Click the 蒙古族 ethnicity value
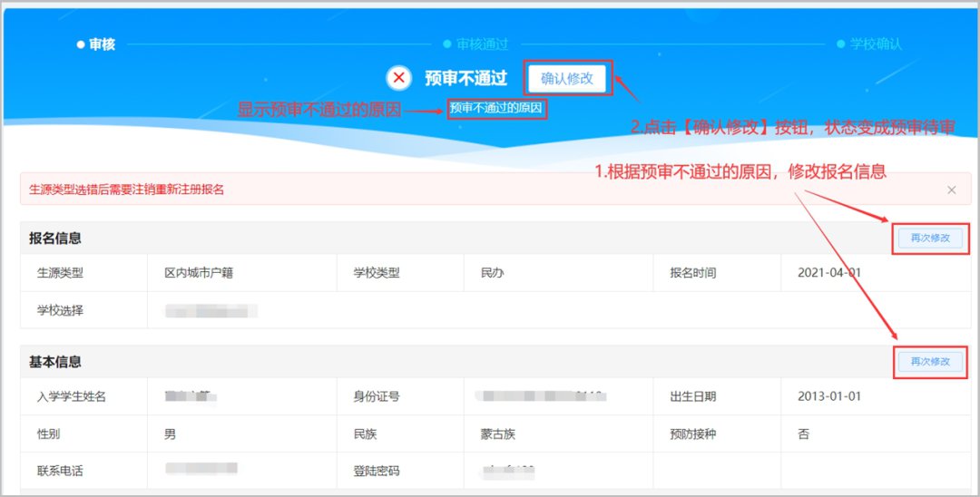Image resolution: width=980 pixels, height=497 pixels. [498, 434]
